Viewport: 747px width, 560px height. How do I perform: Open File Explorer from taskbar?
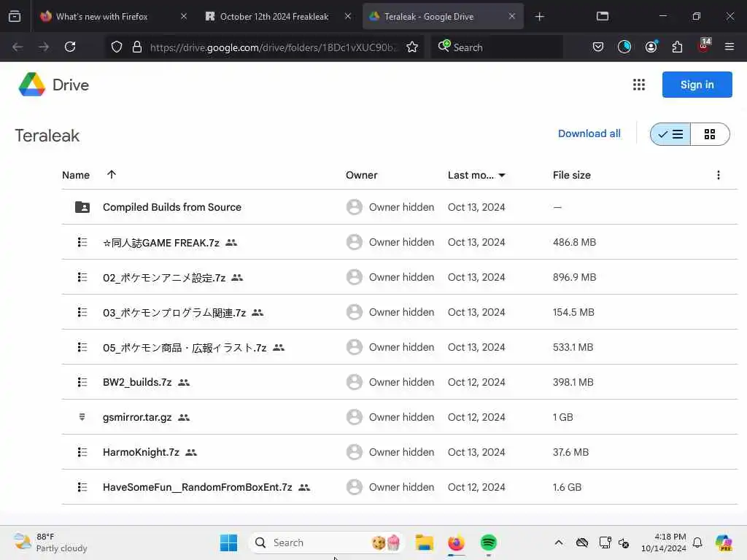pyautogui.click(x=424, y=542)
